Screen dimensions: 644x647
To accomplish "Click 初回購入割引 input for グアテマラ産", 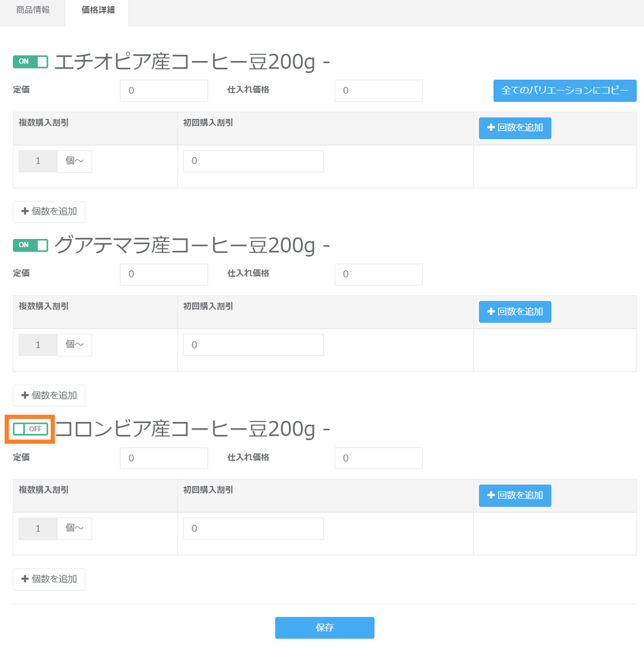I will point(253,345).
